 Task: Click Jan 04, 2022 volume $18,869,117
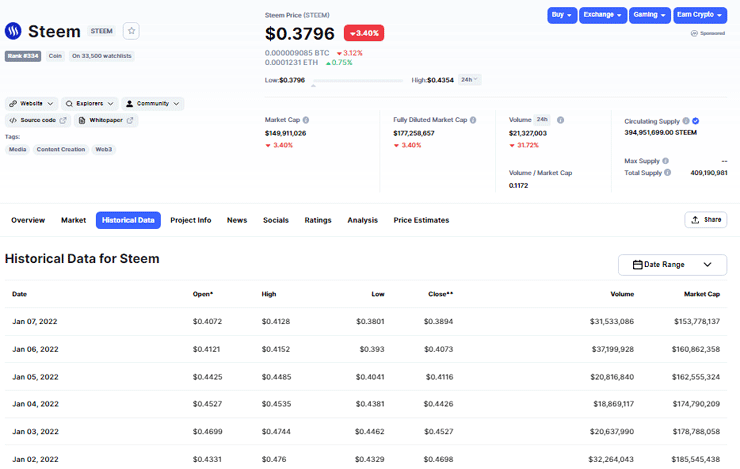point(614,404)
